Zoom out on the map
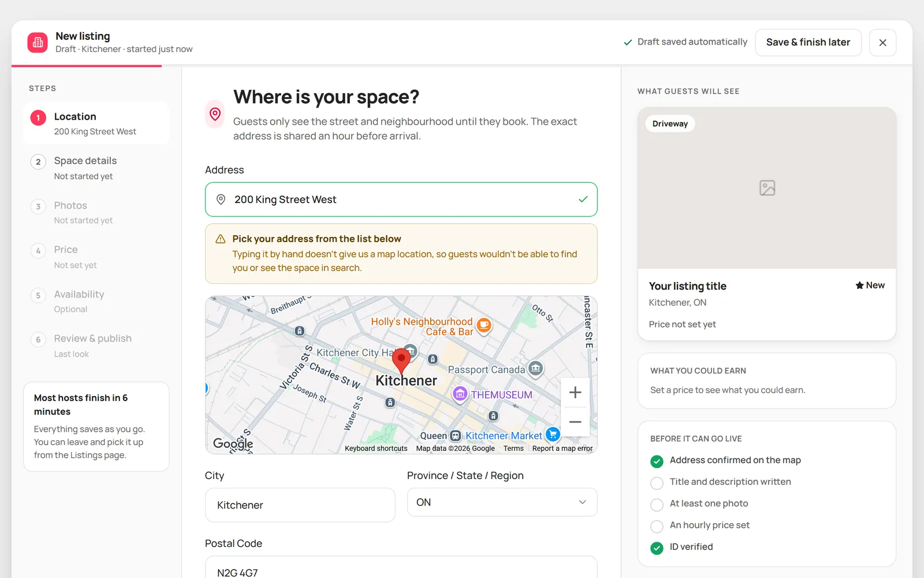Viewport: 924px width, 578px height. 575,422
